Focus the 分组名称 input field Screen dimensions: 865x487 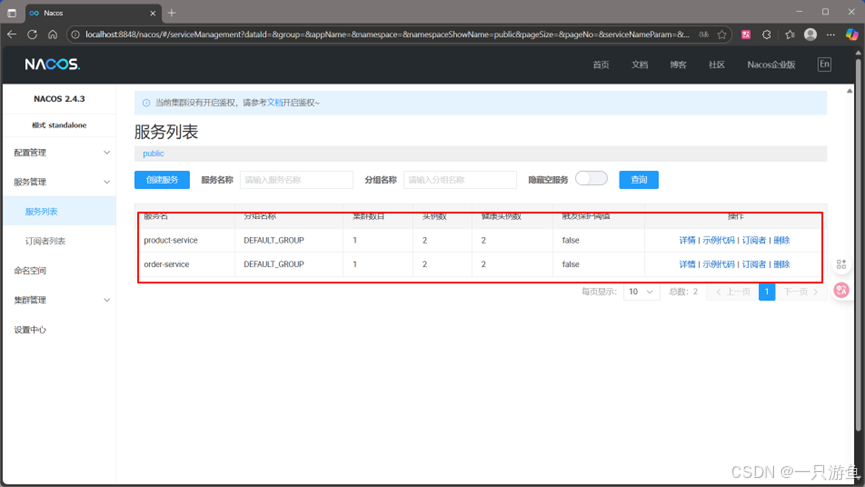click(460, 180)
